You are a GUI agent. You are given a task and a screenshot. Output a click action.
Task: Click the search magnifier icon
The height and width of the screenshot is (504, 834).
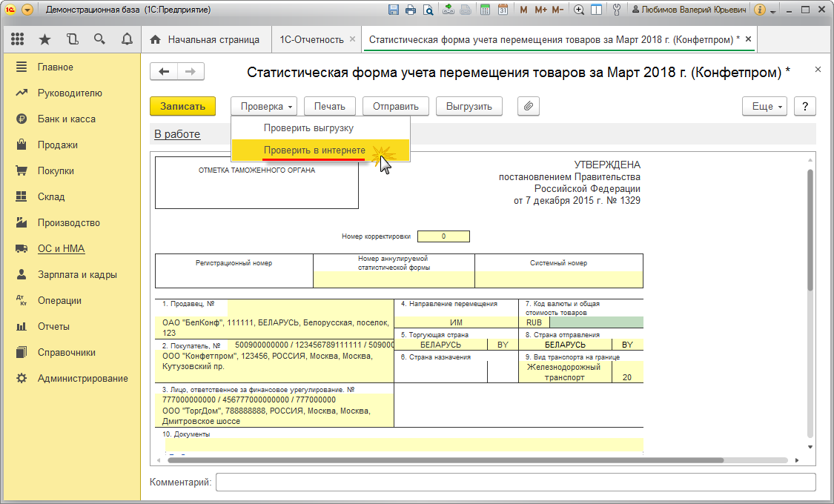coord(99,39)
